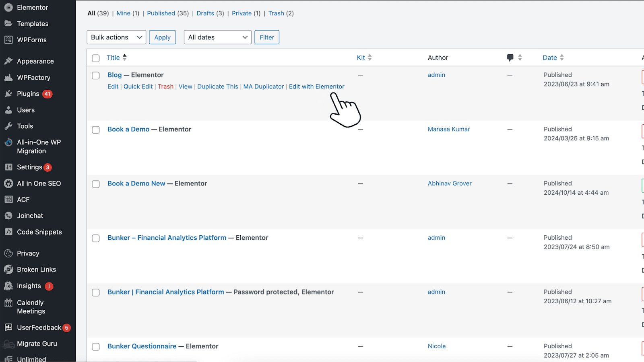Click Quick Edit under Blog

click(x=138, y=86)
